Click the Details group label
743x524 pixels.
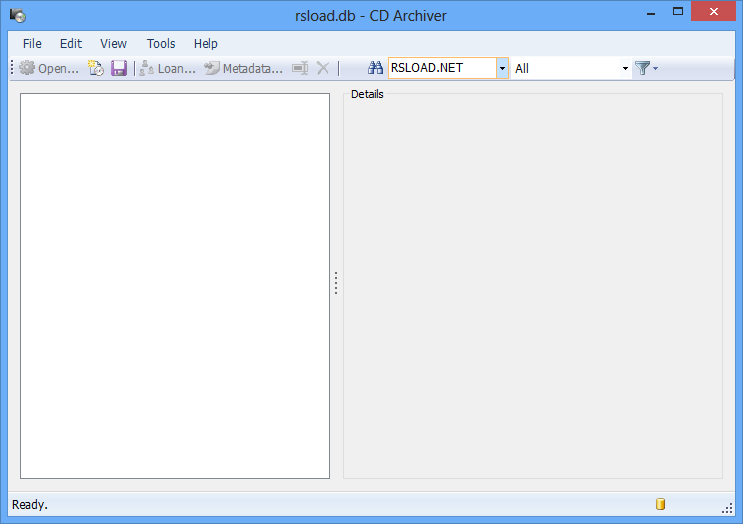pos(367,94)
